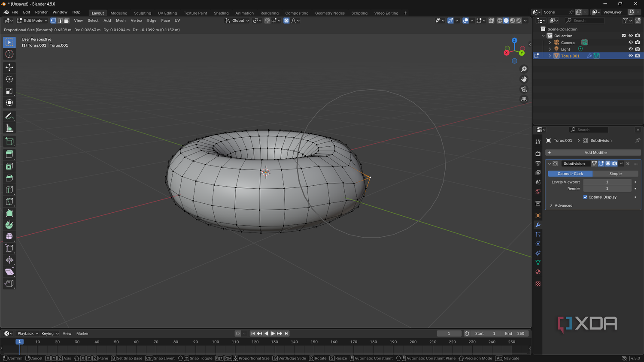This screenshot has height=362, width=644.
Task: Adjust Levels Viewport value field
Action: tap(607, 182)
